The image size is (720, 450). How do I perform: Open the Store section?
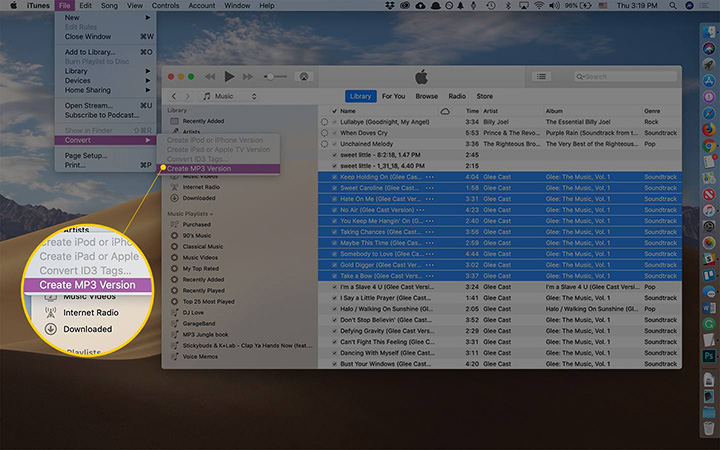click(x=483, y=97)
